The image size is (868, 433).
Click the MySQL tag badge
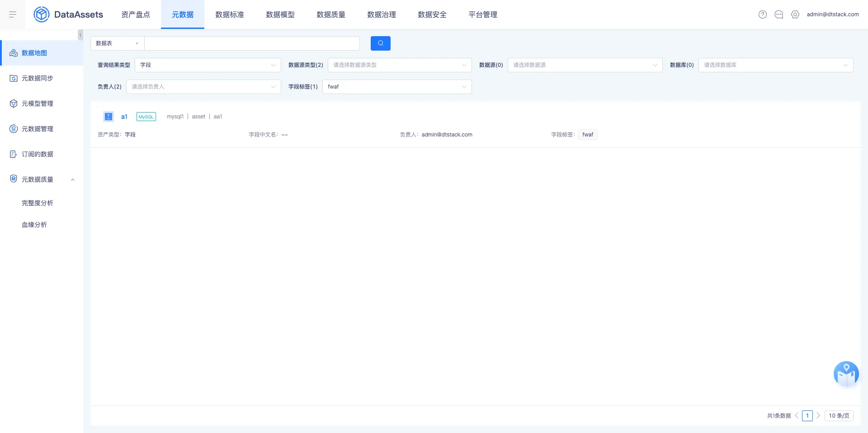146,117
